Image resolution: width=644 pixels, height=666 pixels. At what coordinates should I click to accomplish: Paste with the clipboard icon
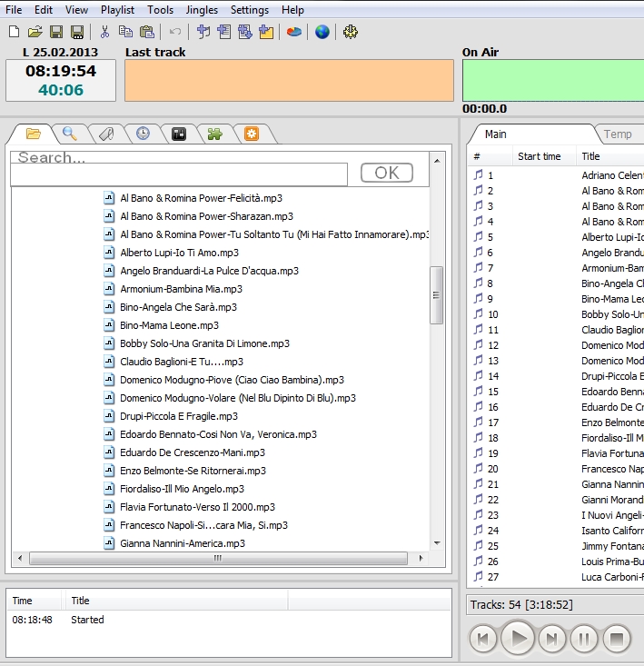point(146,32)
